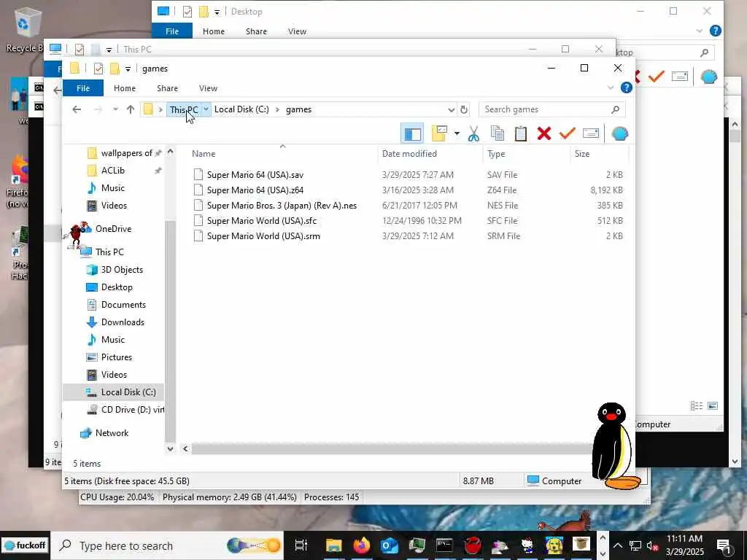747x560 pixels.
Task: Go up one folder level with Up arrow
Action: click(131, 109)
